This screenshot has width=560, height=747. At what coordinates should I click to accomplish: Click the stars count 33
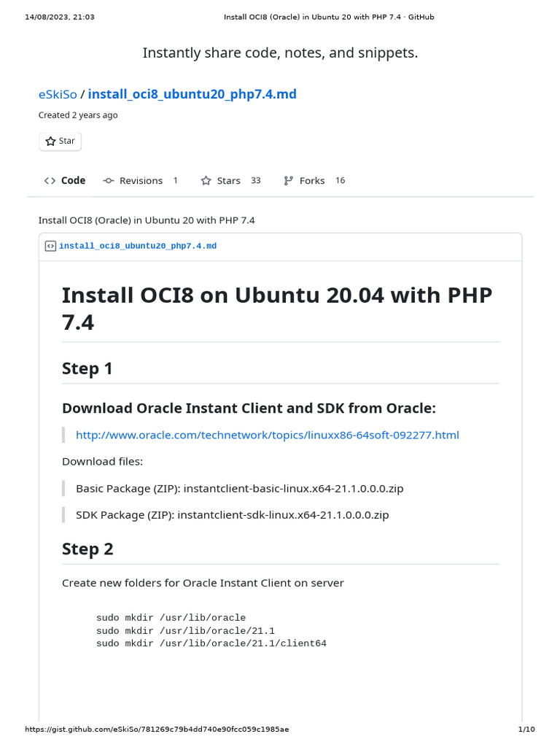(256, 181)
